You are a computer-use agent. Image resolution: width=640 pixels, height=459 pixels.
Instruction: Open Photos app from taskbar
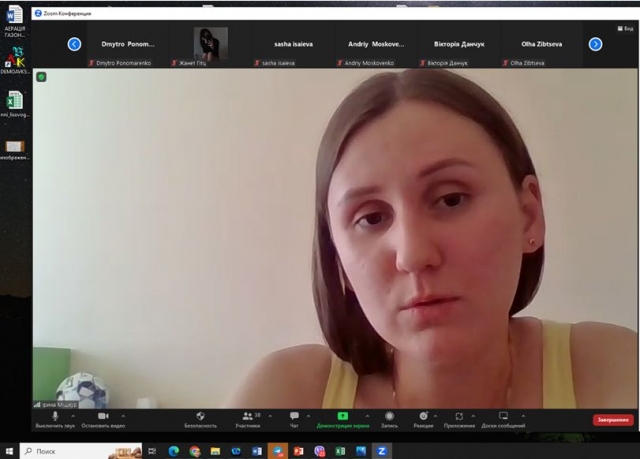[361, 451]
